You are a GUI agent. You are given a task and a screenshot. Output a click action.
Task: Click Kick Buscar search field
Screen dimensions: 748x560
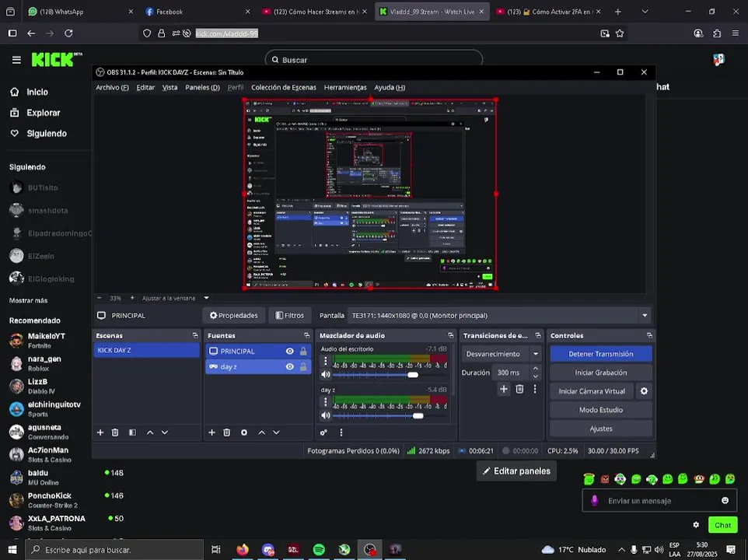pyautogui.click(x=374, y=60)
